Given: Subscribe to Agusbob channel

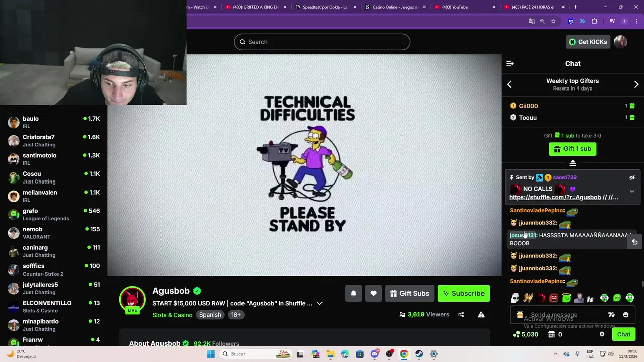Looking at the screenshot, I should [x=463, y=294].
